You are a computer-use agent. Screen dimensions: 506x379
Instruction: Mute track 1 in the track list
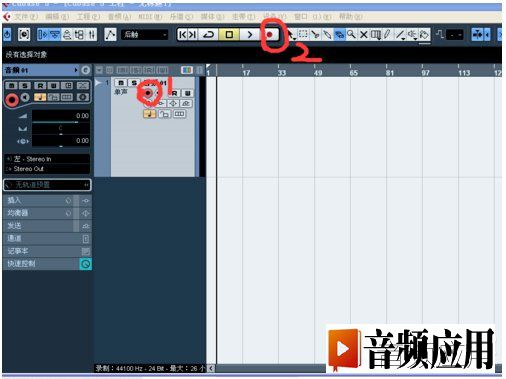click(121, 83)
